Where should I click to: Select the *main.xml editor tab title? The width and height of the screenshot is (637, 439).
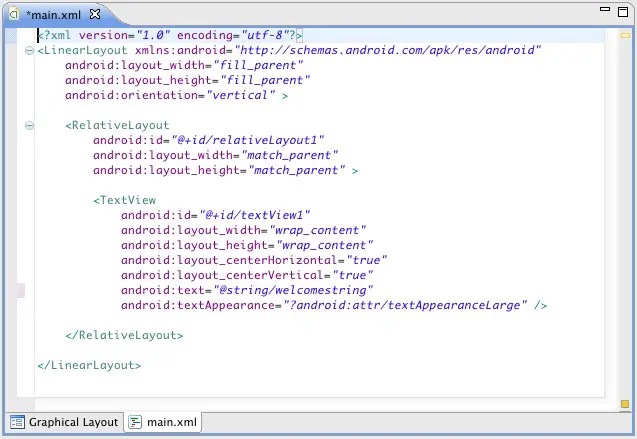(x=53, y=15)
